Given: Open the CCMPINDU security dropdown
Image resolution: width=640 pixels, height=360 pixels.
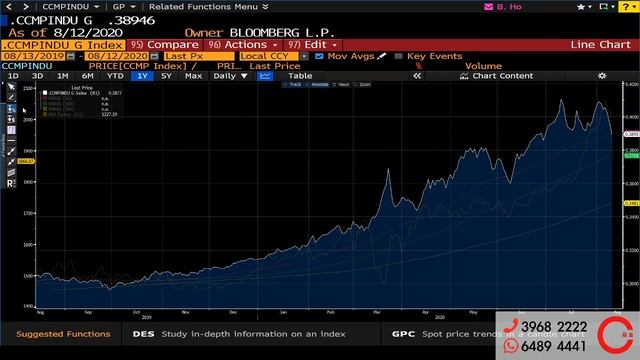Looking at the screenshot, I should pyautogui.click(x=71, y=7).
